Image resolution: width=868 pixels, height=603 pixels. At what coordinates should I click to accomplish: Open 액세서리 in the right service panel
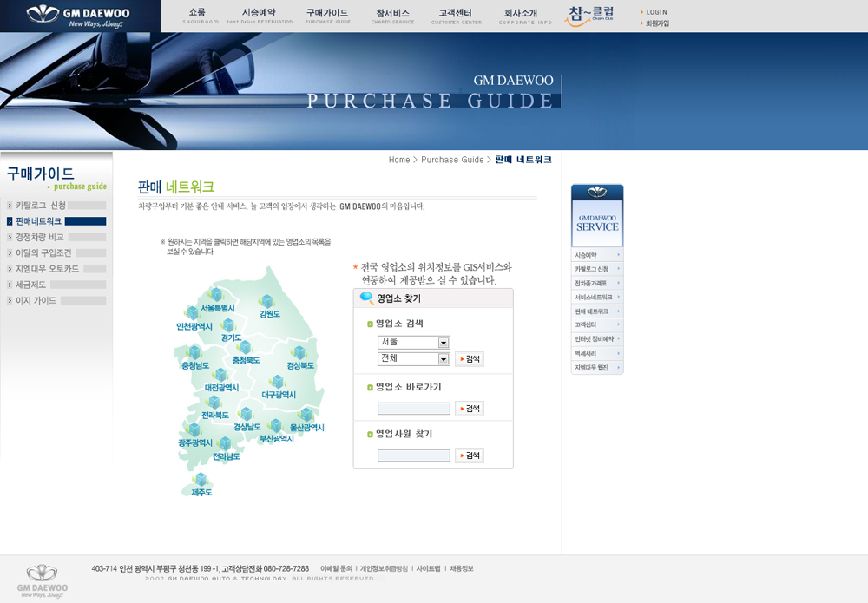click(x=596, y=353)
